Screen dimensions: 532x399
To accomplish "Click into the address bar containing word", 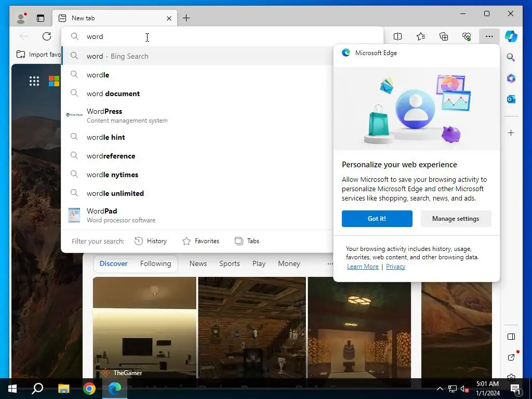I will tap(222, 36).
